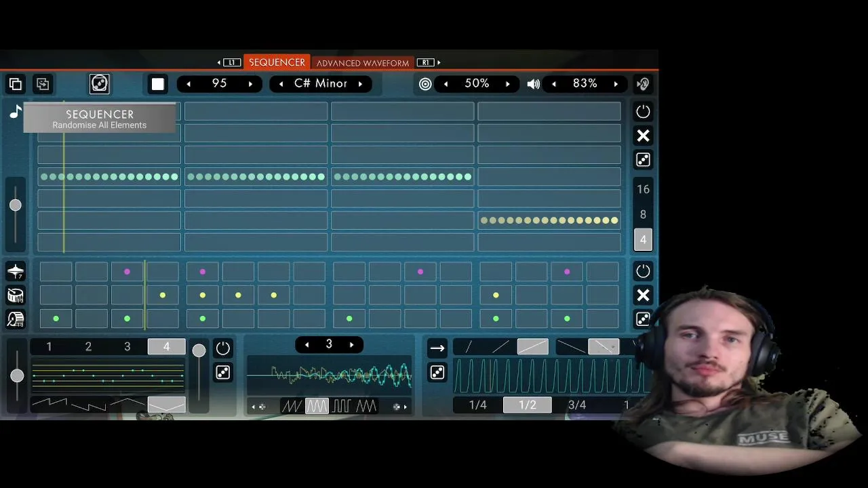Click the music note melody icon
This screenshot has height=488, width=868.
15,112
